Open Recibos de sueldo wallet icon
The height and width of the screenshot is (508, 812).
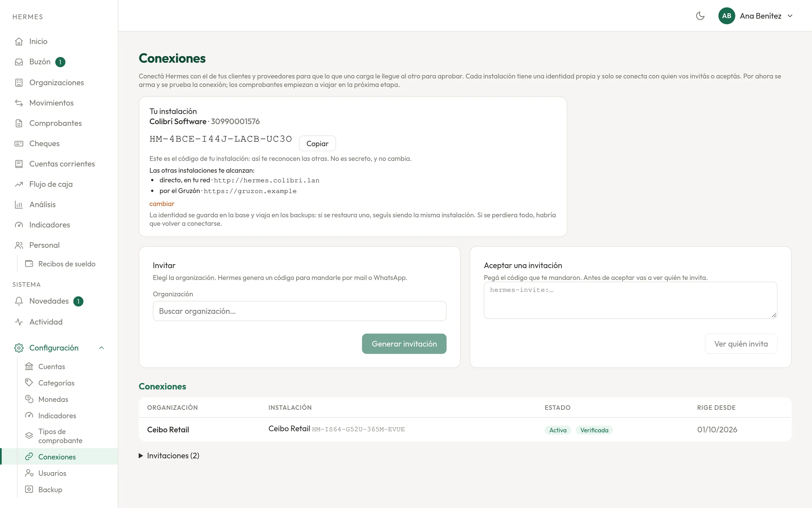point(29,264)
